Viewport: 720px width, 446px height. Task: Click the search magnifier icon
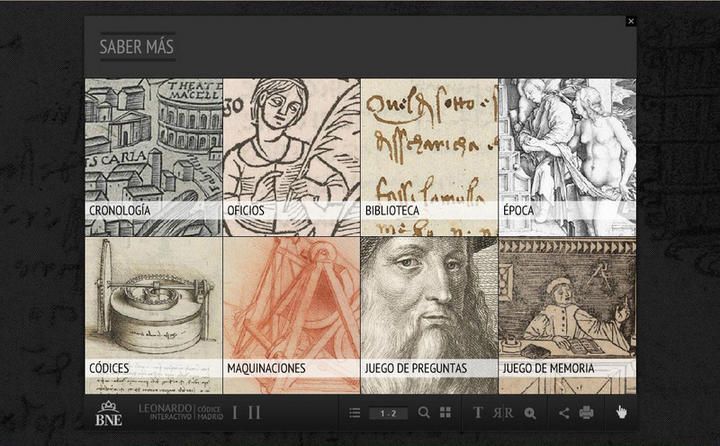click(424, 412)
